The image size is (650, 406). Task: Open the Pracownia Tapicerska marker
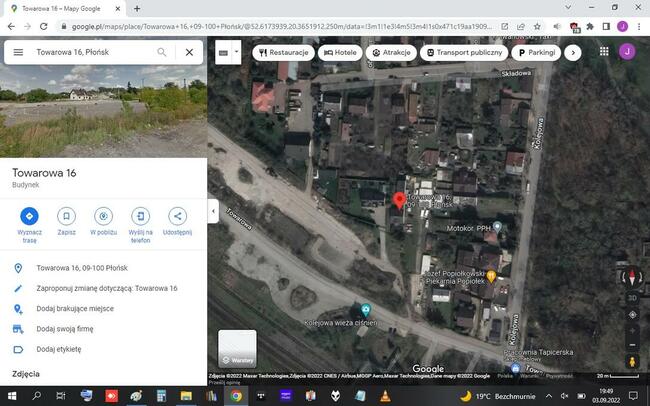tap(515, 368)
